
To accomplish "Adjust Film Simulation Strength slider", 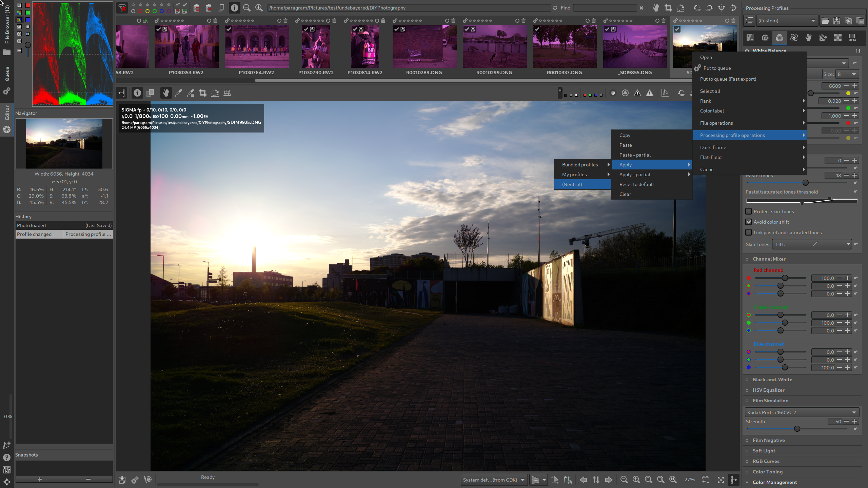I will 797,429.
